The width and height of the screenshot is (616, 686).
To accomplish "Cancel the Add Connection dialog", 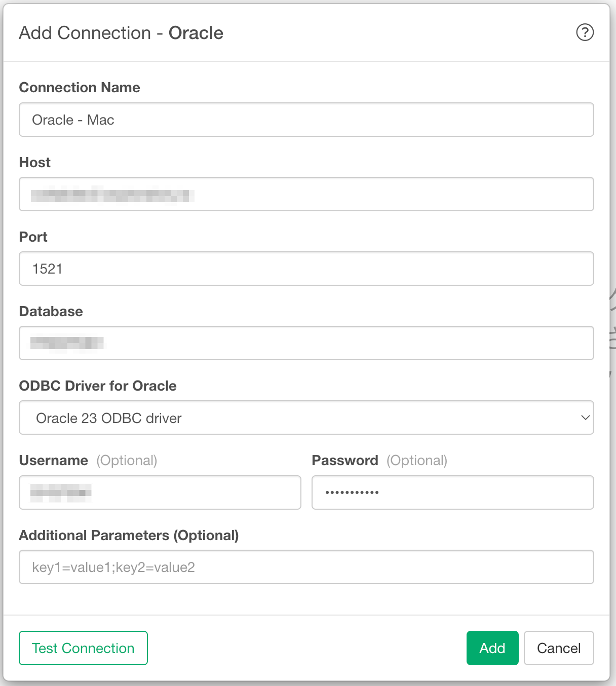I will point(558,648).
